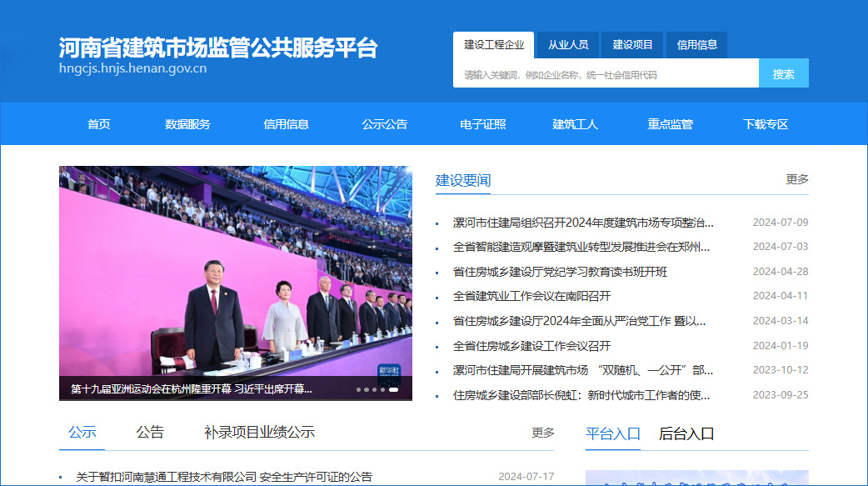Open news 省住房城乡建设厅2024年全面从严治党工作
868x486 pixels.
[579, 321]
